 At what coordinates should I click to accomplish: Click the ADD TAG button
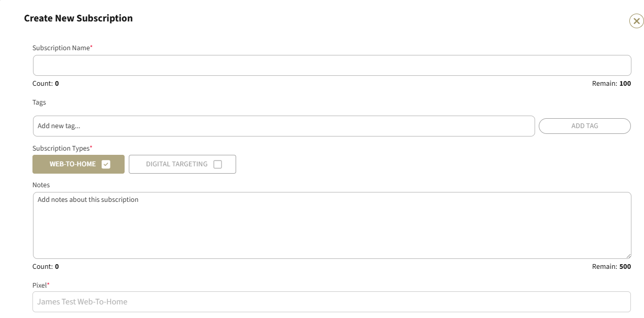[585, 126]
